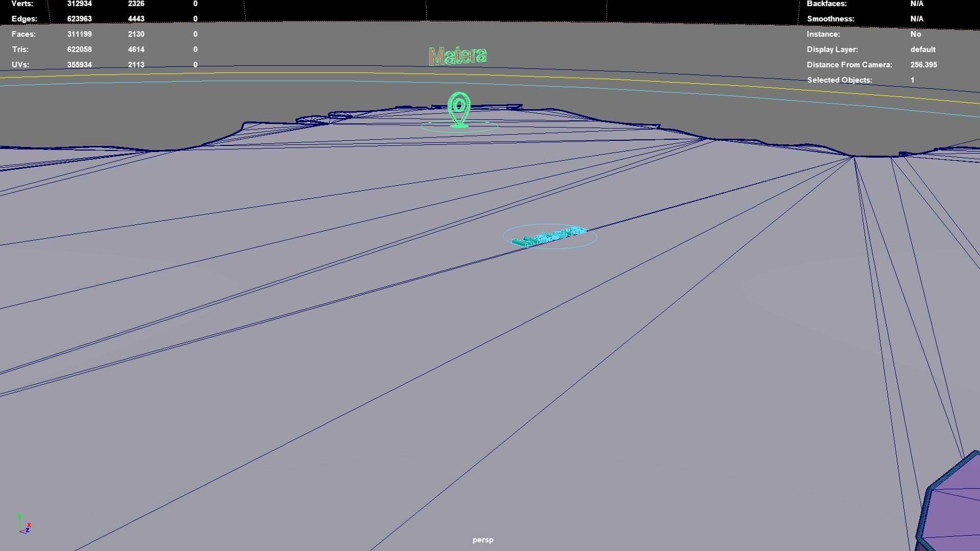Click the Faces HUD label

pos(23,34)
